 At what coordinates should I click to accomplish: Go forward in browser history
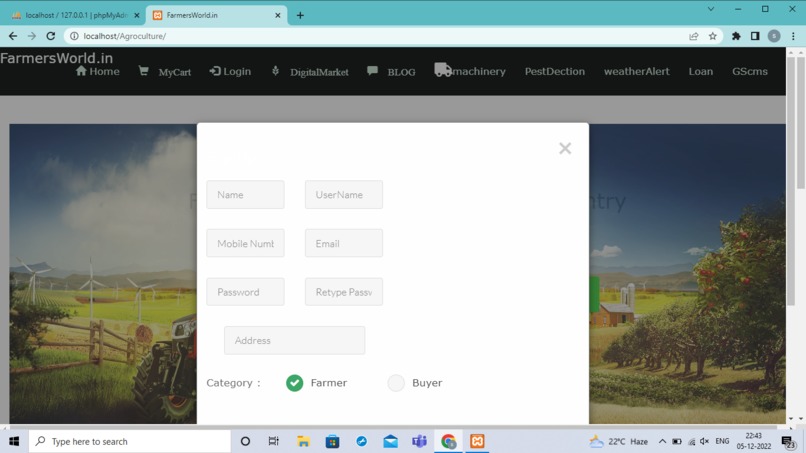tap(32, 36)
